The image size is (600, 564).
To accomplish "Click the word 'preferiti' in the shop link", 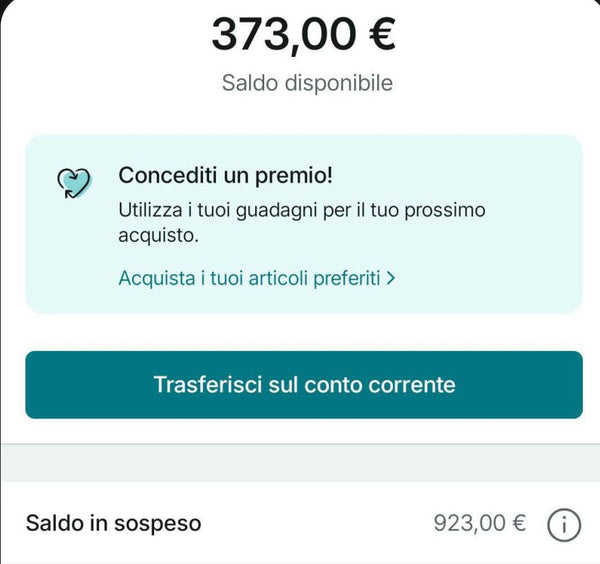I will 345,278.
